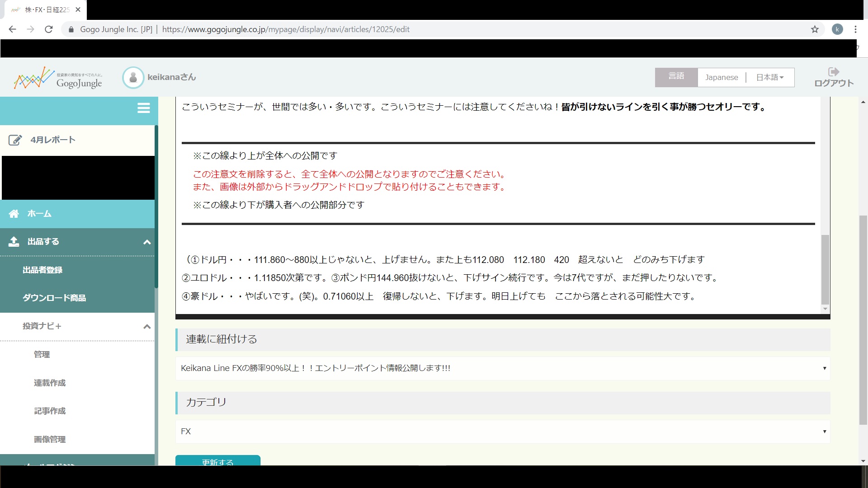868x488 pixels.
Task: Click the upload icon beside 出品する
Action: click(14, 242)
